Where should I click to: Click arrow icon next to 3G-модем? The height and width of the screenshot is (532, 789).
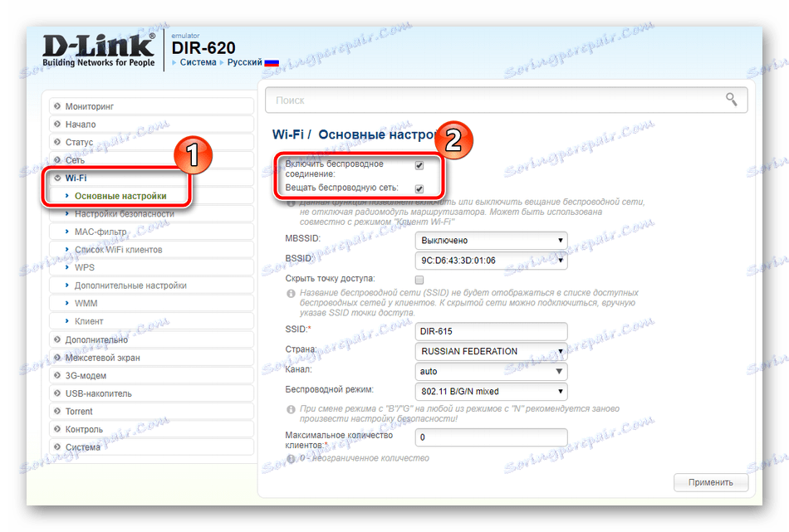[57, 375]
